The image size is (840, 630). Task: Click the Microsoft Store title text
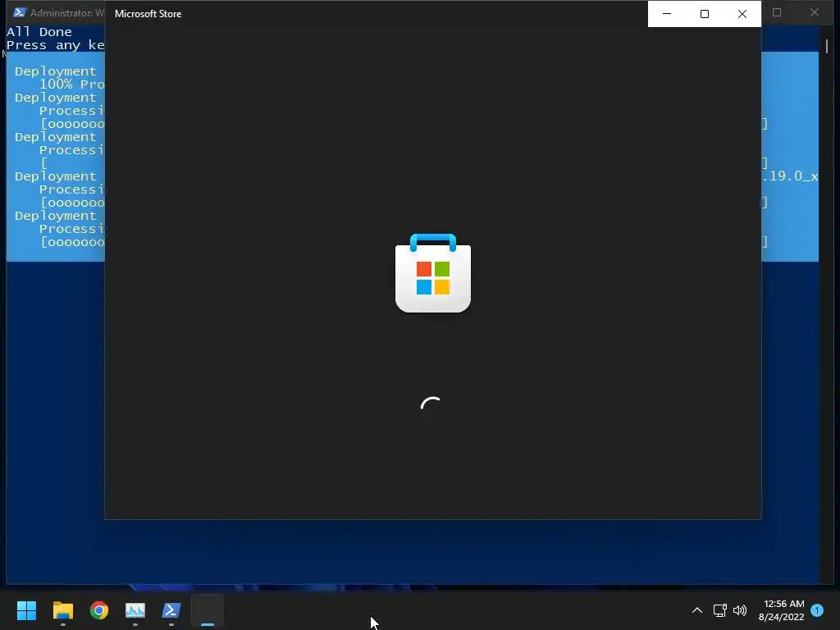coord(148,14)
